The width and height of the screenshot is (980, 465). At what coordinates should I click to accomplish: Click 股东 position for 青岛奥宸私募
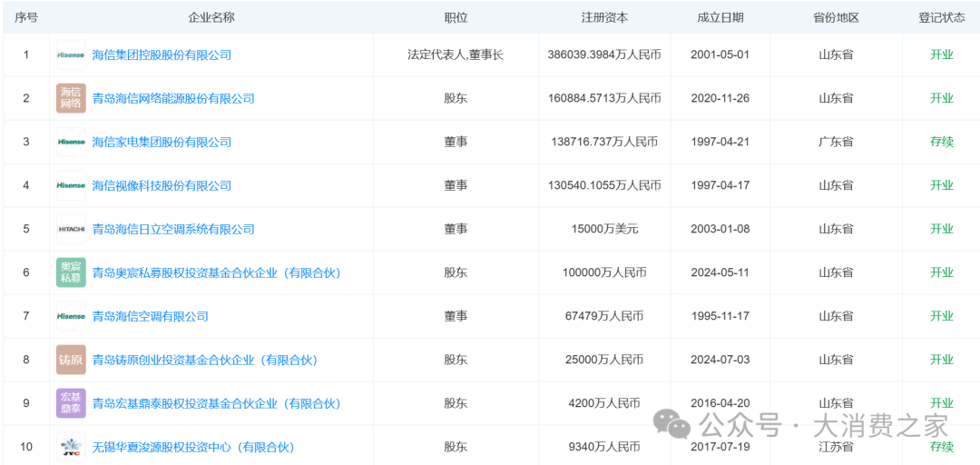[x=456, y=272]
